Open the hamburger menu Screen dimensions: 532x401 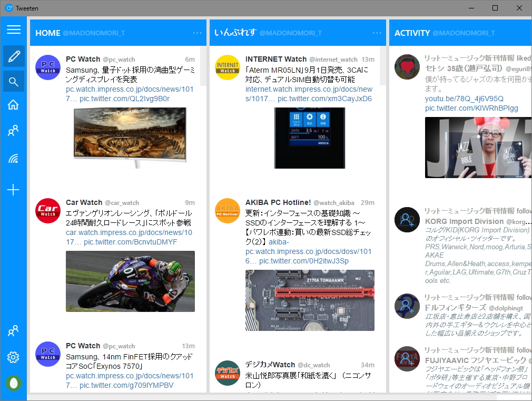[x=13, y=30]
